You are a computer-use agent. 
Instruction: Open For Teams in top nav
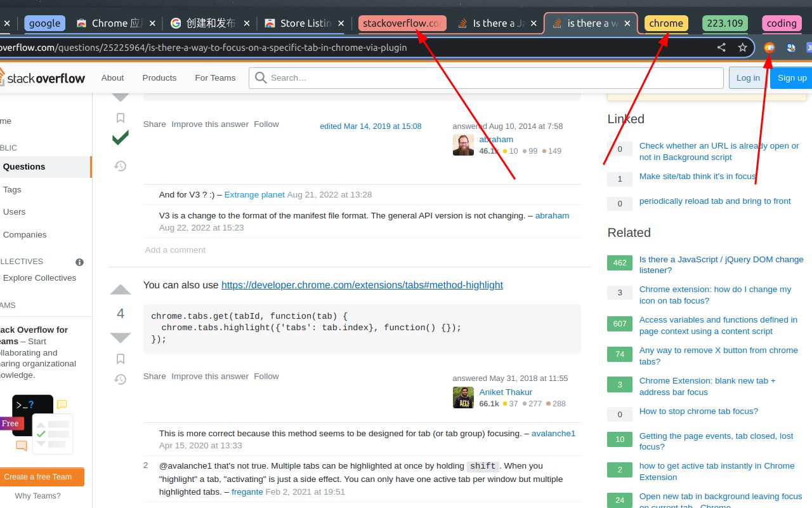coord(215,77)
